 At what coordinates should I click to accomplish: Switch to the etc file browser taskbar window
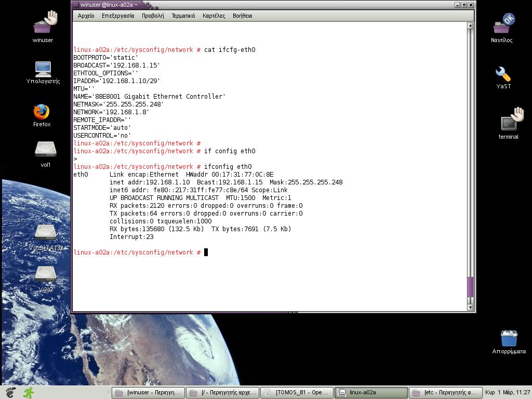445,393
